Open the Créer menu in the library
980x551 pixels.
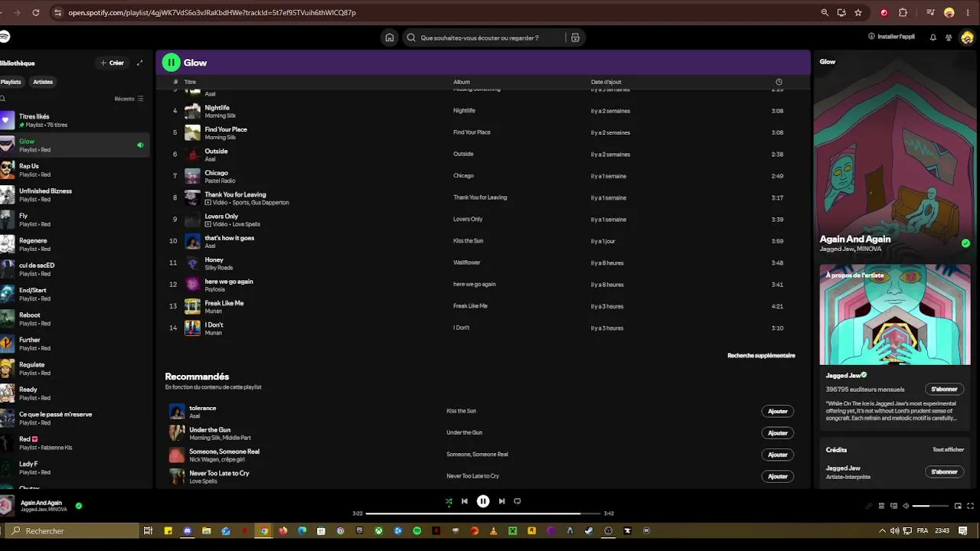point(112,63)
